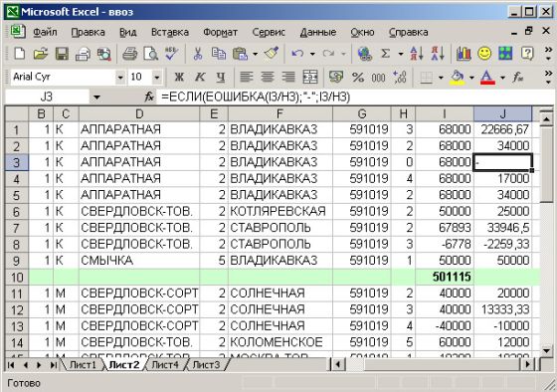The height and width of the screenshot is (392, 557).
Task: Activate Format Painter brush icon
Action: click(272, 54)
